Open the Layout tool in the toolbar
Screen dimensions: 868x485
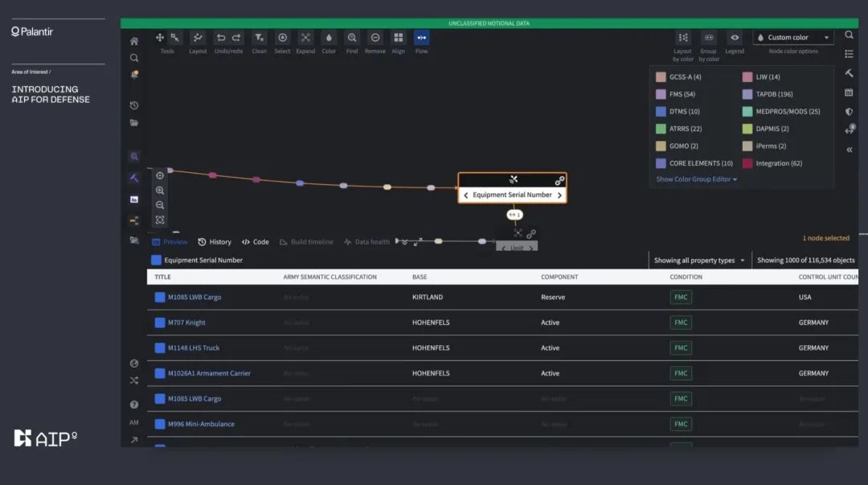tap(198, 38)
